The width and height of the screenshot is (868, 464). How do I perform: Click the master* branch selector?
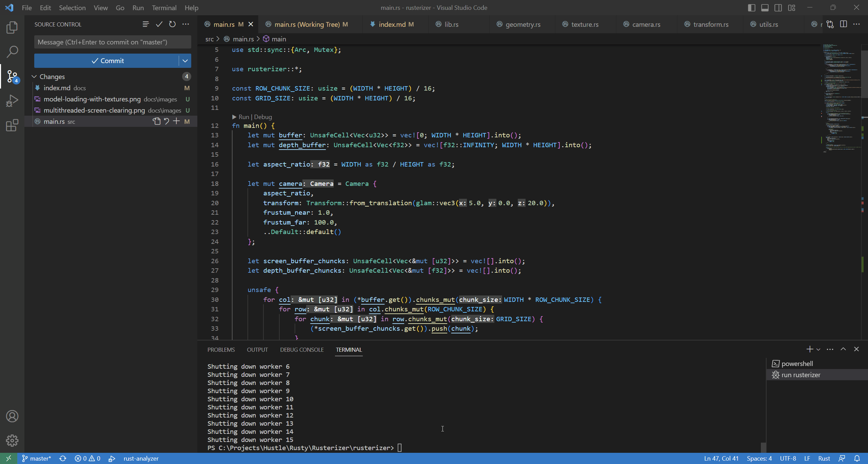coord(36,459)
